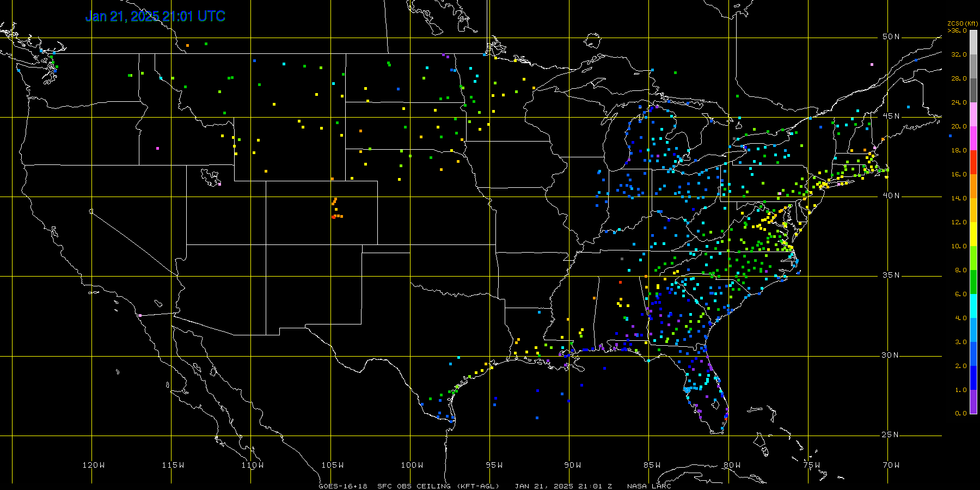Click the '45 N' latitude label
This screenshot has width=980, height=490.
(891, 116)
